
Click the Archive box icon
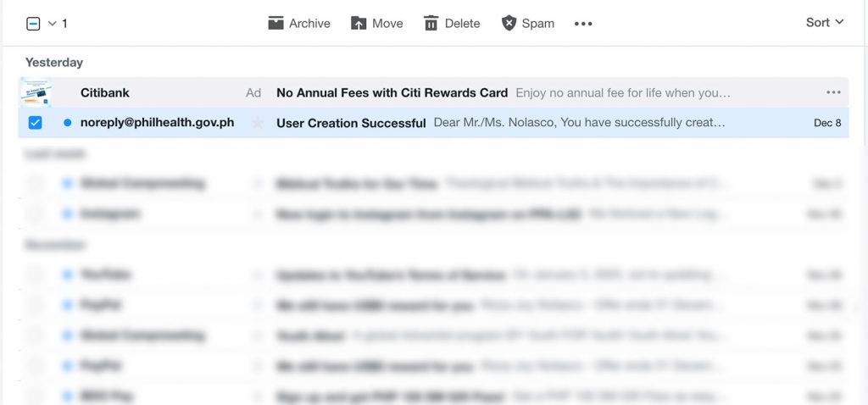tap(275, 23)
